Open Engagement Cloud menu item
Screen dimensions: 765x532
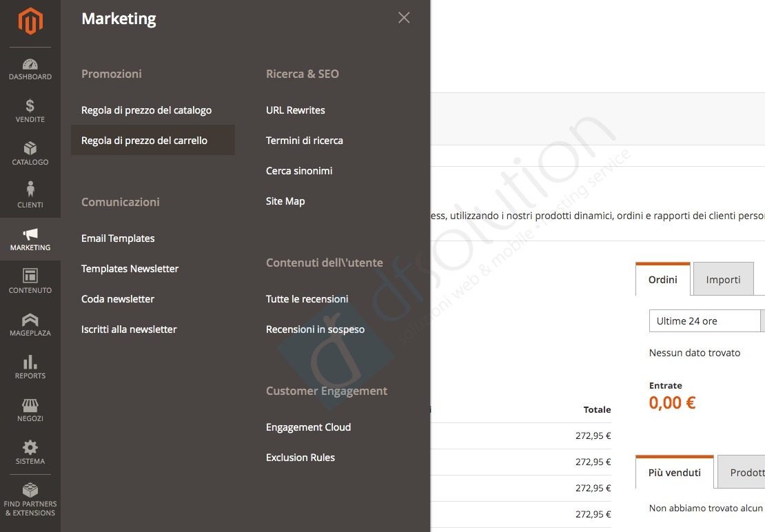pyautogui.click(x=308, y=427)
